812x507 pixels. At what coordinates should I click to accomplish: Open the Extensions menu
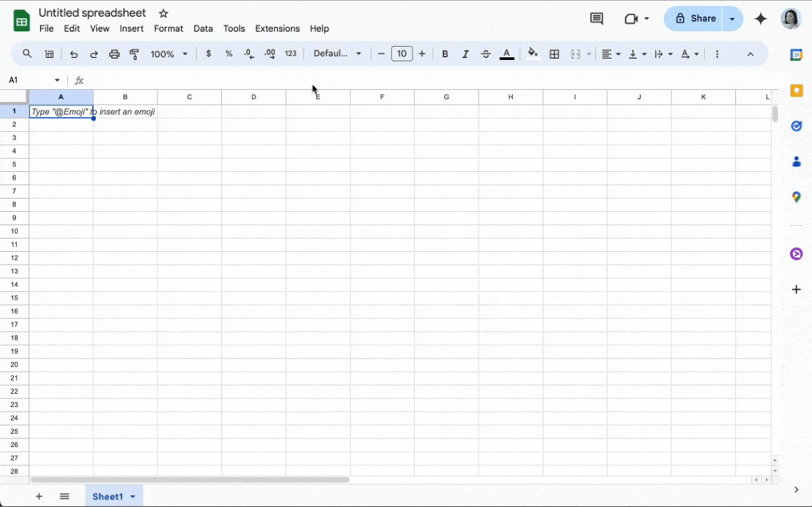click(277, 29)
